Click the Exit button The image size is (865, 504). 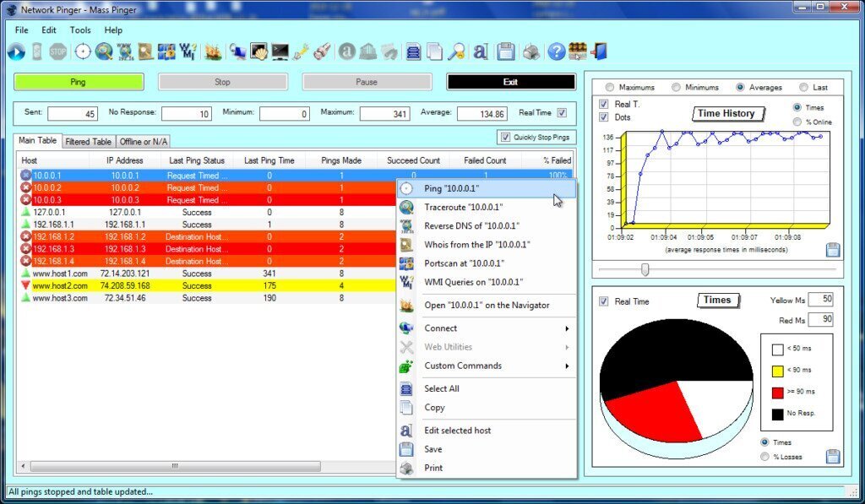510,81
